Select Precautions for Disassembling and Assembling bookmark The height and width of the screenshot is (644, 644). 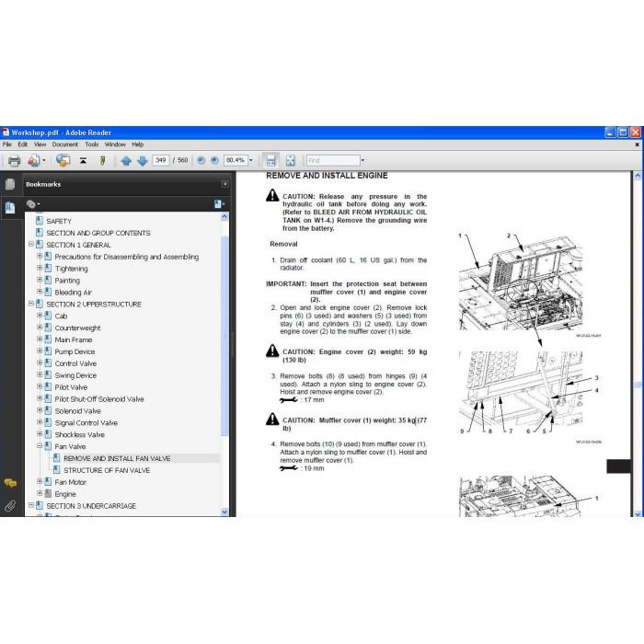point(127,257)
